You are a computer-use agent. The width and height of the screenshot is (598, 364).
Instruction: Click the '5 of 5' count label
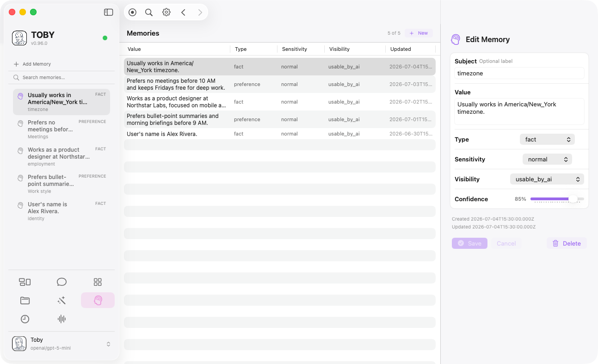coord(394,33)
